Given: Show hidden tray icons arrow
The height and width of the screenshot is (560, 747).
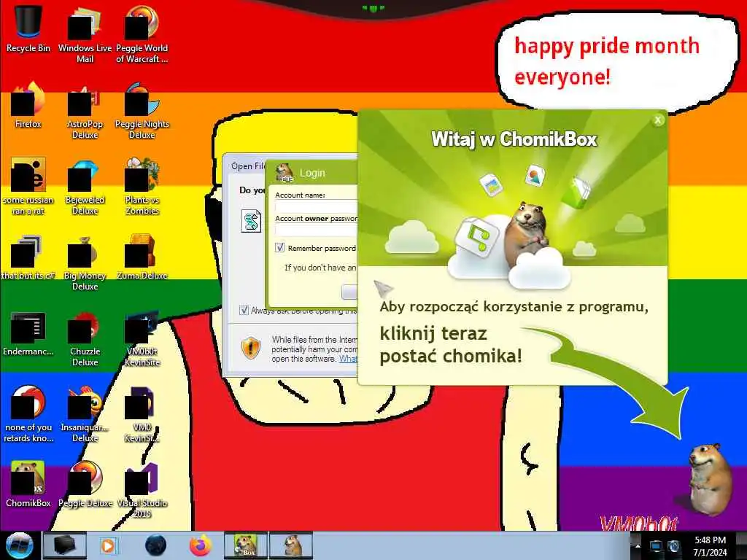Looking at the screenshot, I should (638, 545).
